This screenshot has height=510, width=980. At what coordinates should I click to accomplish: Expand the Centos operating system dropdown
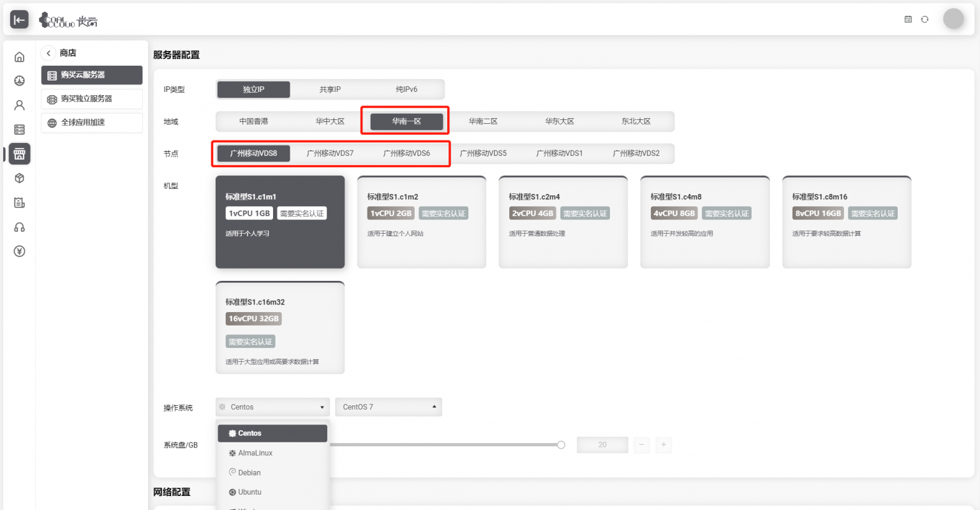click(x=272, y=407)
